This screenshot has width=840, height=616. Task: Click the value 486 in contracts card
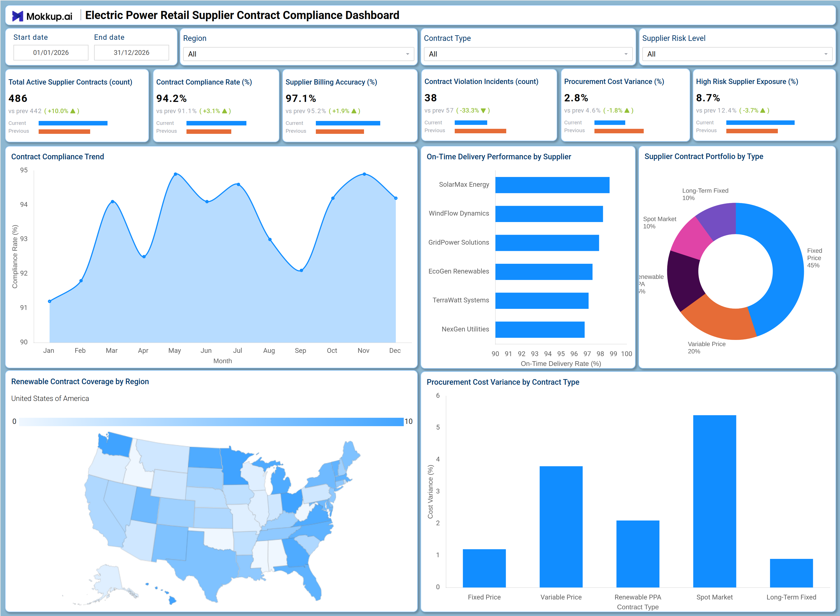pos(18,99)
